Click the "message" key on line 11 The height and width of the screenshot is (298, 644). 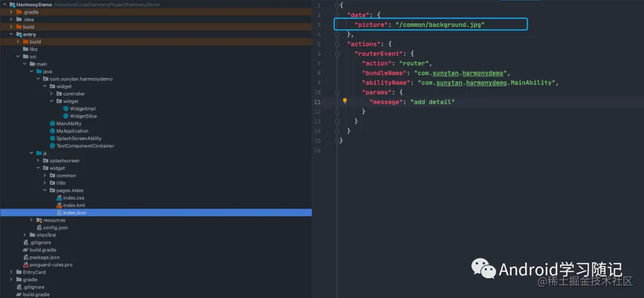coord(386,102)
